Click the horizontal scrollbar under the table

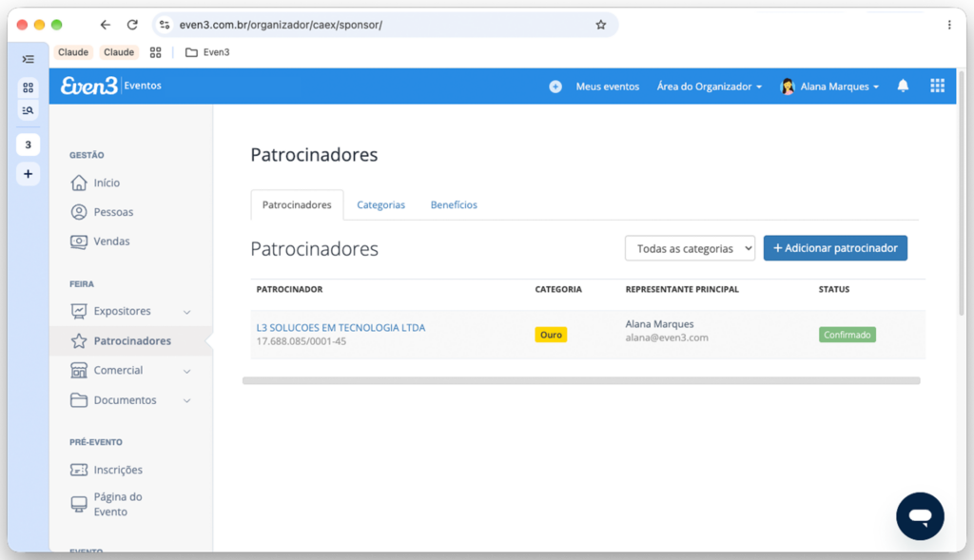pos(581,380)
